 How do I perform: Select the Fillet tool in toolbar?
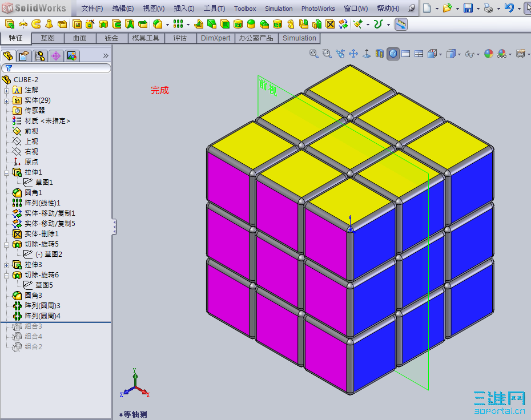(158, 24)
